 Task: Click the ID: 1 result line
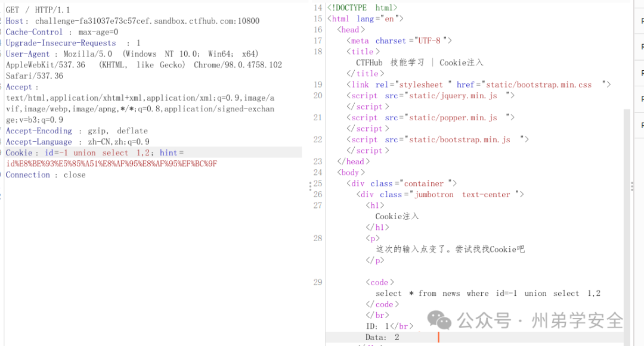point(389,326)
